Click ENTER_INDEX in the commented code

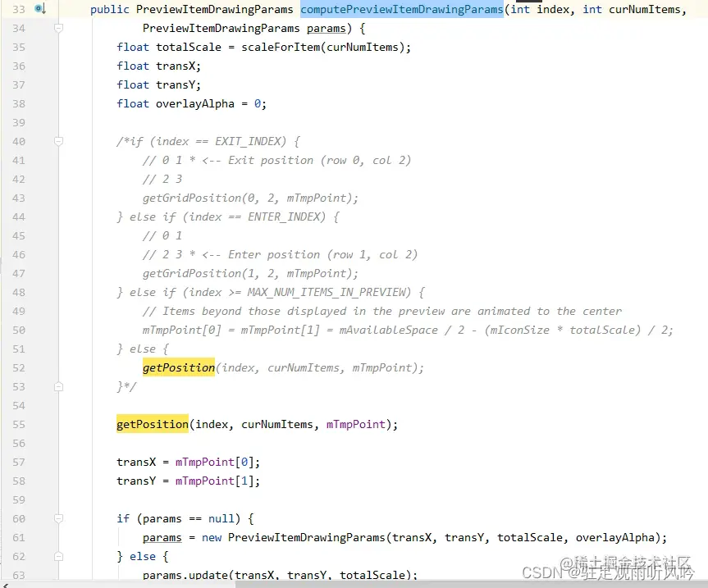[x=284, y=217]
